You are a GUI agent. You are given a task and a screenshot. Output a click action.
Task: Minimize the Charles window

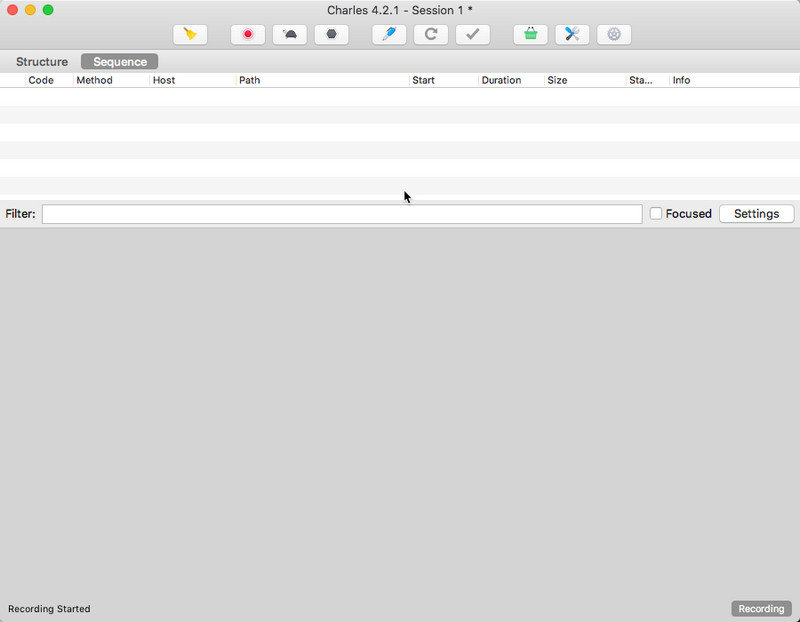[x=30, y=10]
